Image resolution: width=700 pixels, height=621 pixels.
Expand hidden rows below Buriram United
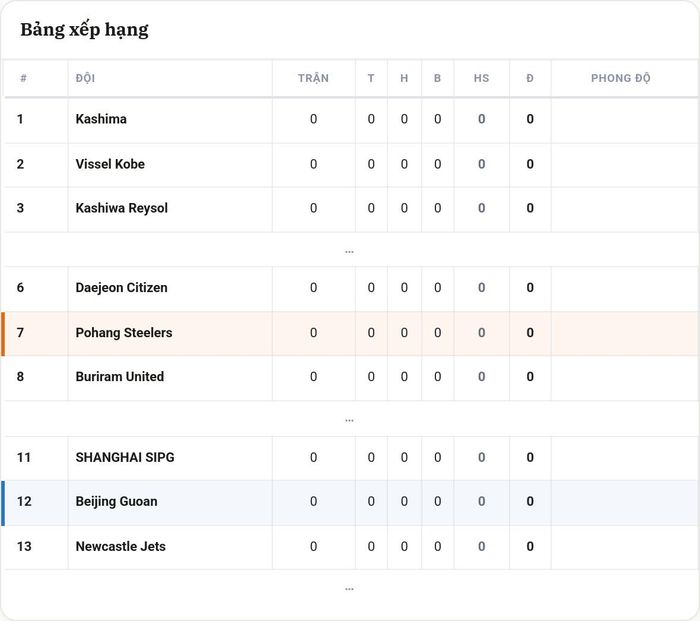point(349,419)
